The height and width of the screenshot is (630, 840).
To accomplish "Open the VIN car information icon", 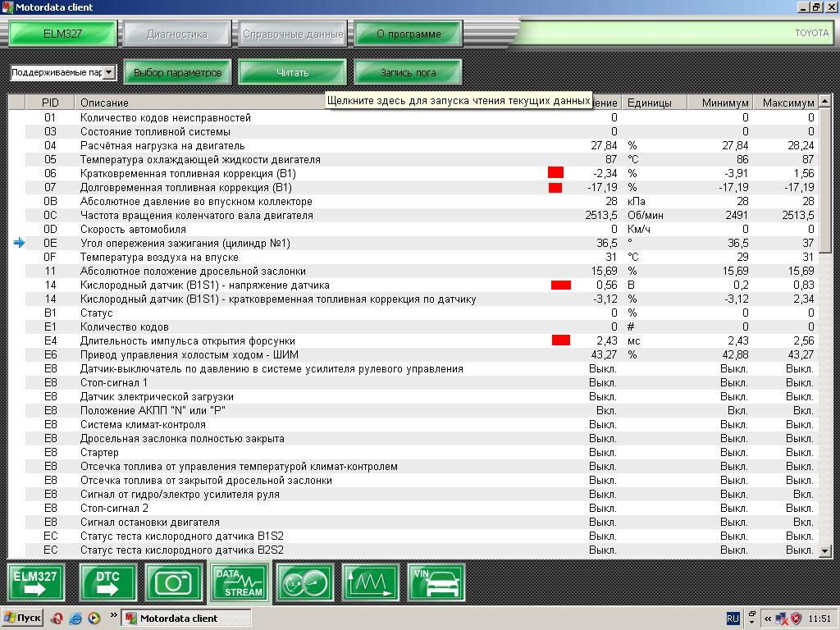I will (x=436, y=582).
